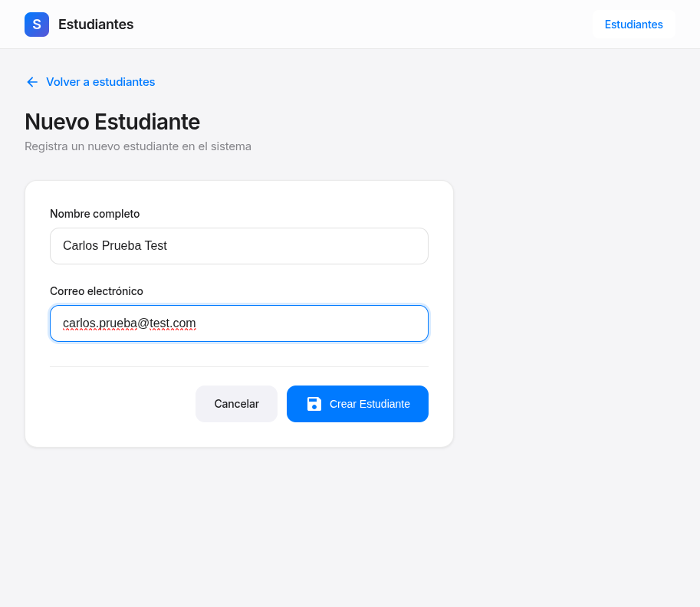
Task: Place cursor on the word "Carlos" in name field
Action: 81,246
